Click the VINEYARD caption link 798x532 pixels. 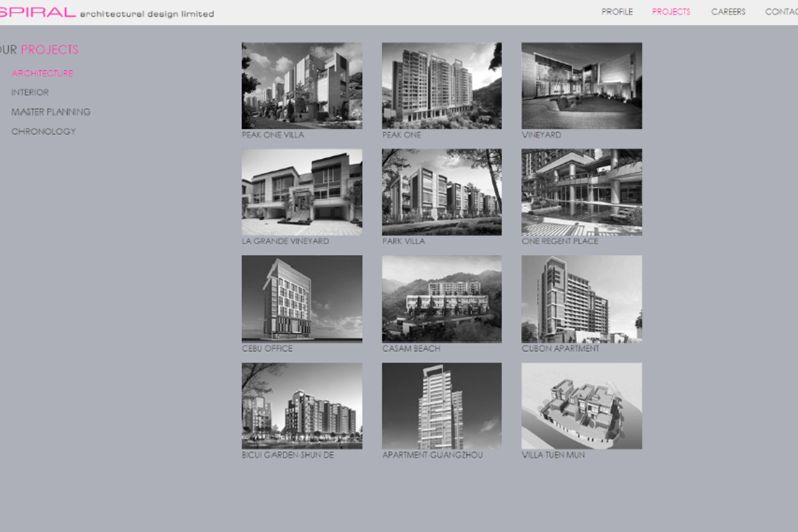[542, 135]
